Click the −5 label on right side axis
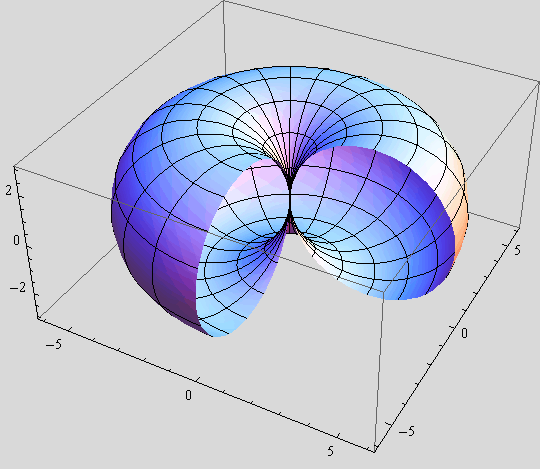 point(407,431)
